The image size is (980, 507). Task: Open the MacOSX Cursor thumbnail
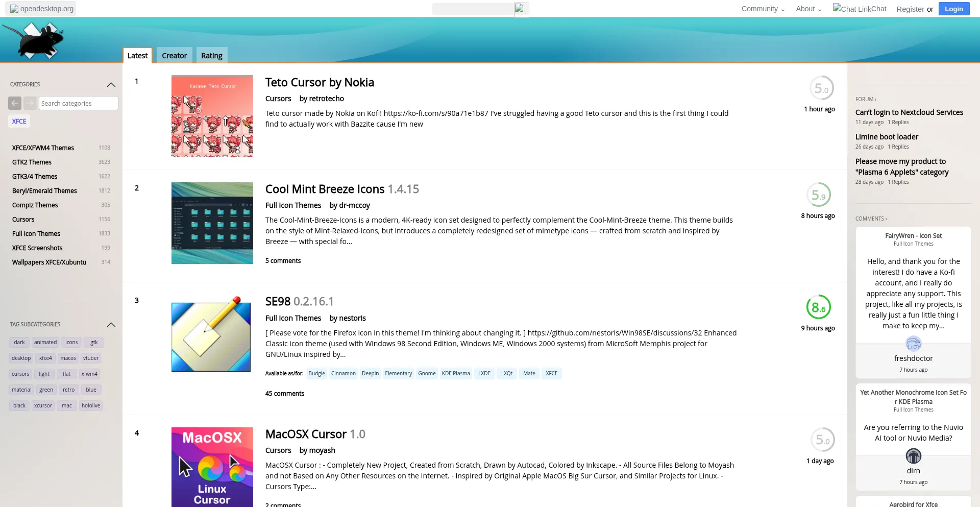coord(212,467)
